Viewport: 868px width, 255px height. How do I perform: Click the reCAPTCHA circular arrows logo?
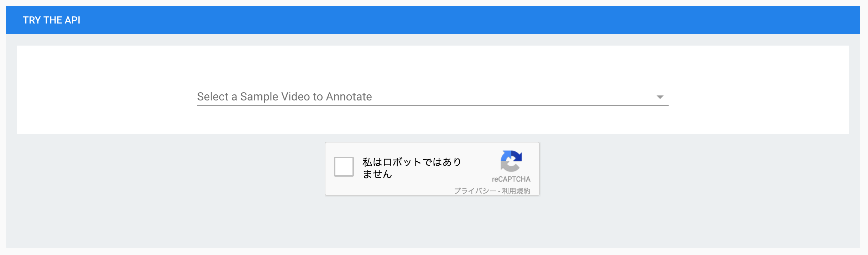(511, 161)
